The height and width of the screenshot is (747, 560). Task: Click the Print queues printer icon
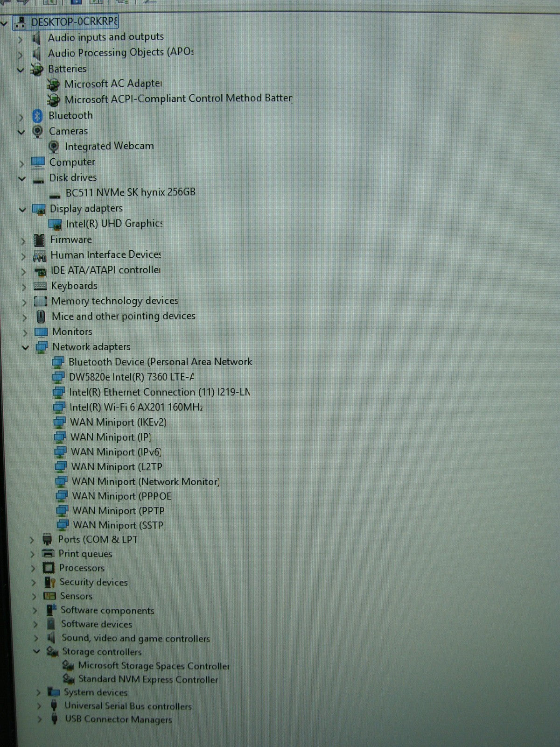click(x=48, y=554)
